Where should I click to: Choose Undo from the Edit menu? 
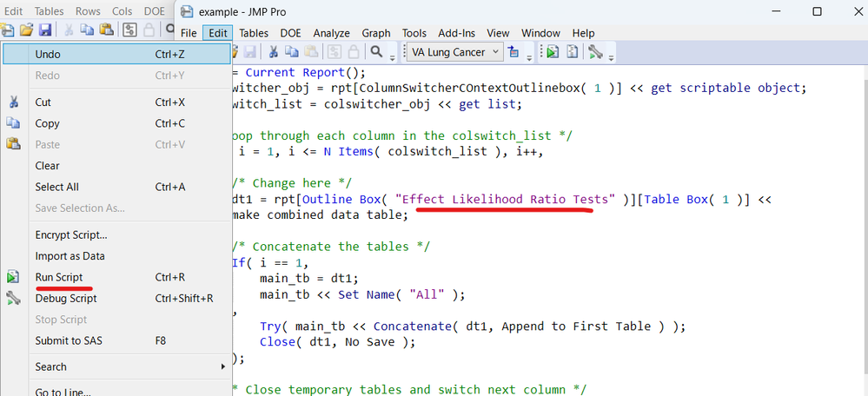116,54
